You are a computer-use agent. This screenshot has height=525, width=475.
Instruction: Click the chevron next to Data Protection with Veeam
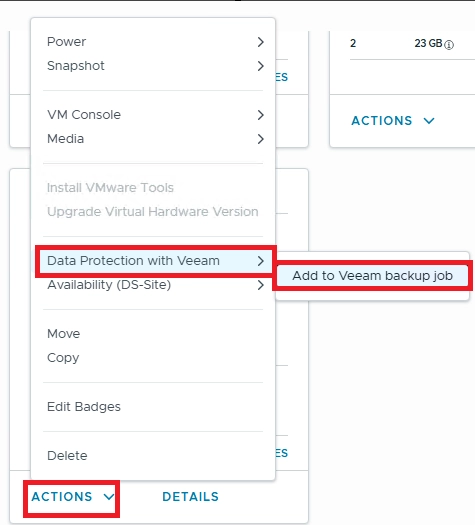coord(260,261)
